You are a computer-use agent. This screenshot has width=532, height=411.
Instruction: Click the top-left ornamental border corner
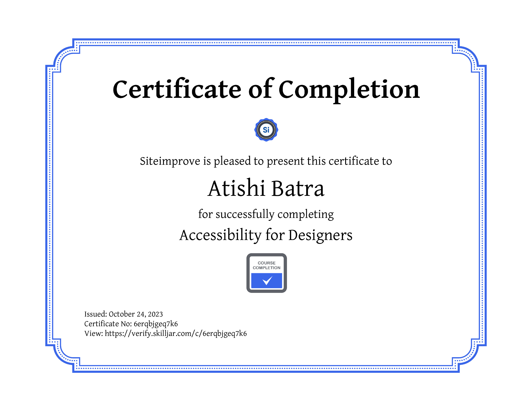[x=63, y=55]
